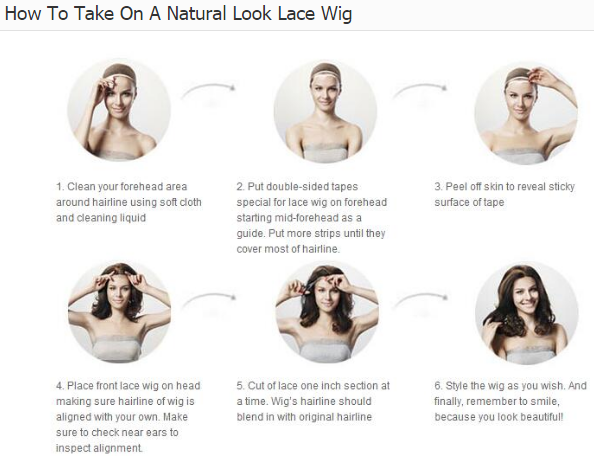Open the step 6 styled wig photo

coord(527,315)
